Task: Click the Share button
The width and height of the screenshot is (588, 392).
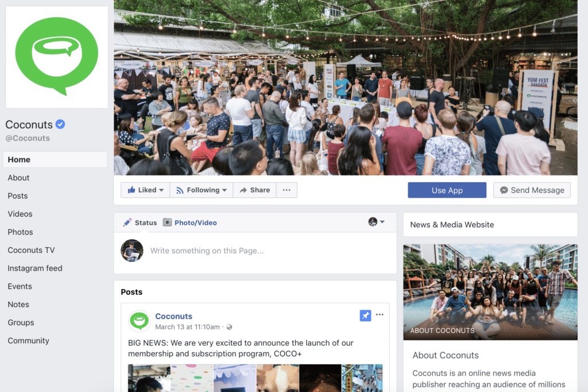Action: coord(254,190)
